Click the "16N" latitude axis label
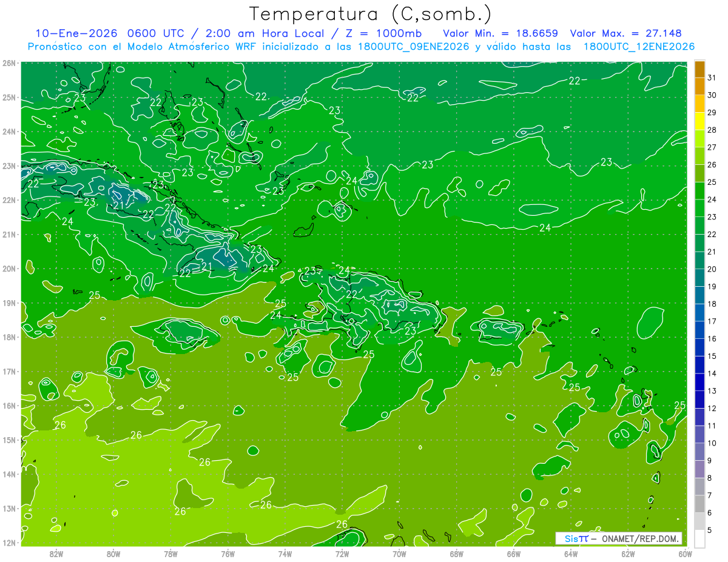The image size is (728, 562). 8,406
